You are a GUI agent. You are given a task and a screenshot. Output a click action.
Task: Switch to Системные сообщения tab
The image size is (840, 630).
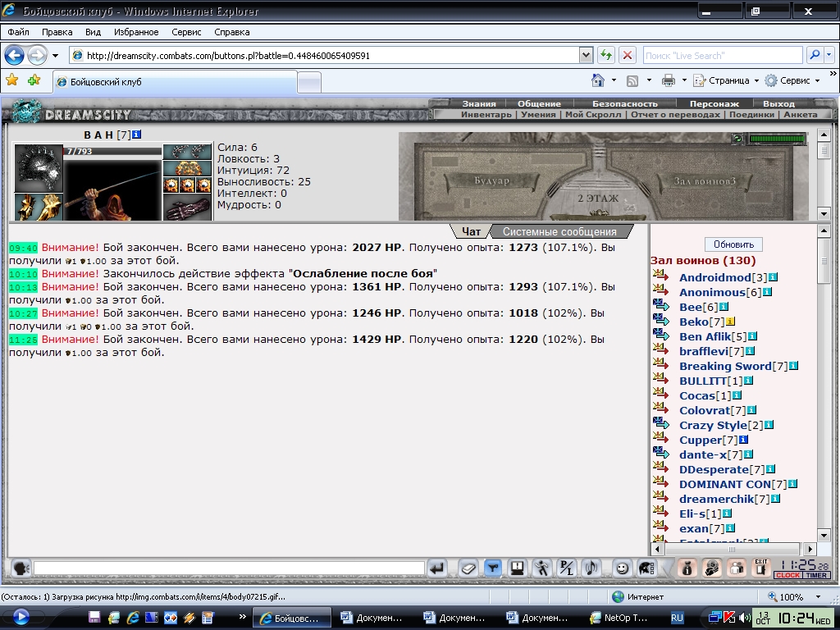(559, 231)
